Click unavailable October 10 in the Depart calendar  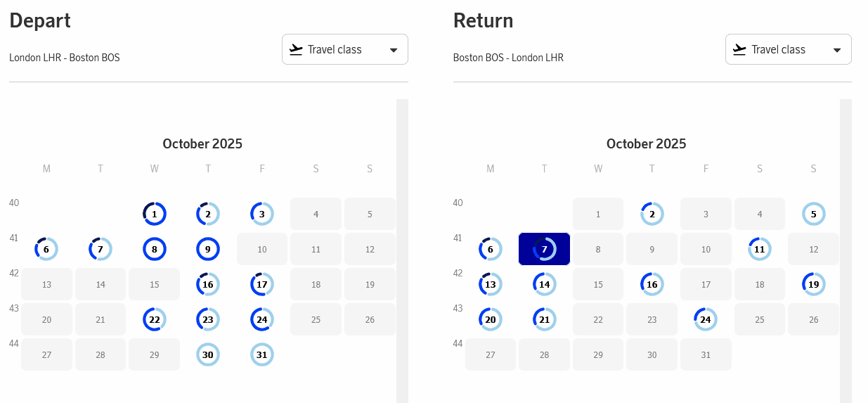click(262, 249)
